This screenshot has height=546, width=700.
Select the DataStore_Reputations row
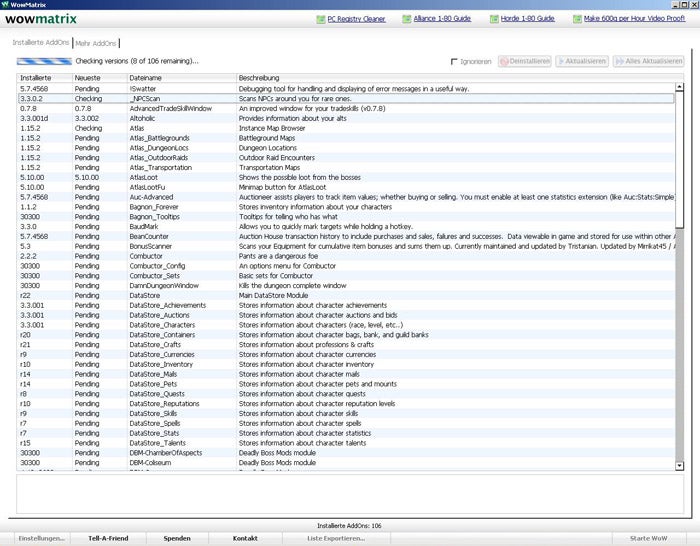click(x=346, y=404)
